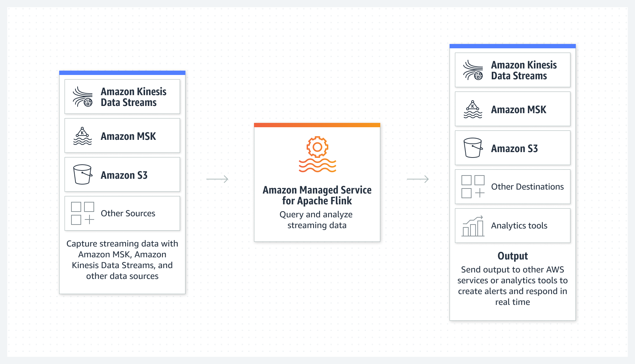Select the "Amazon S3" label in the Output panel

tap(514, 148)
